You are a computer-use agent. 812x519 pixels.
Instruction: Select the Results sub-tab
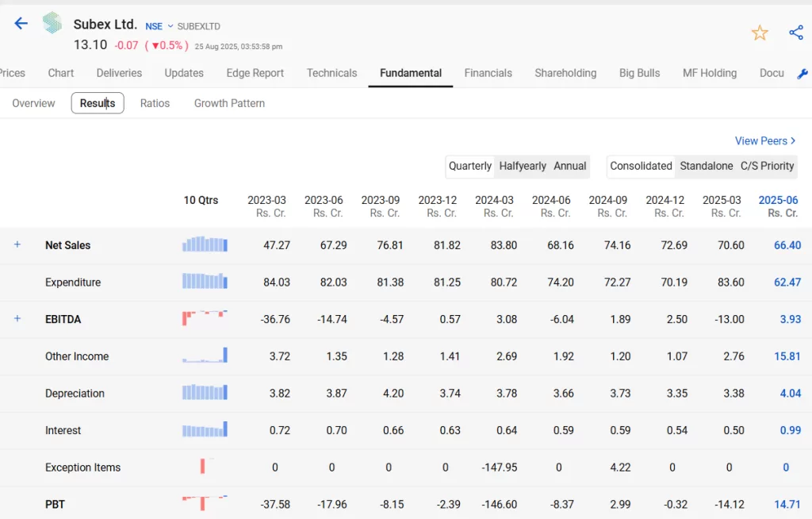98,103
